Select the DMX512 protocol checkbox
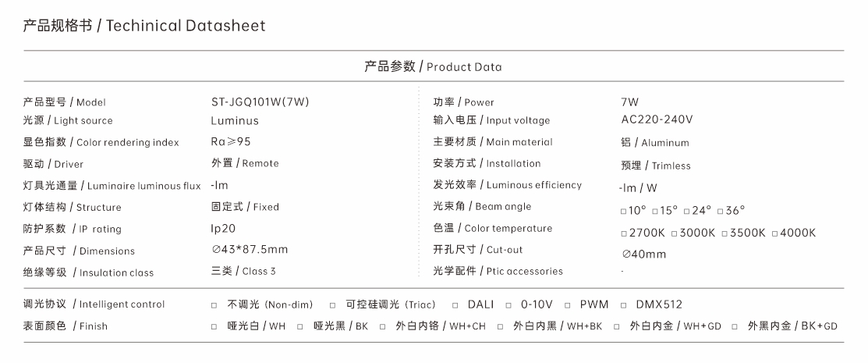This screenshot has height=363, width=868. [x=624, y=305]
